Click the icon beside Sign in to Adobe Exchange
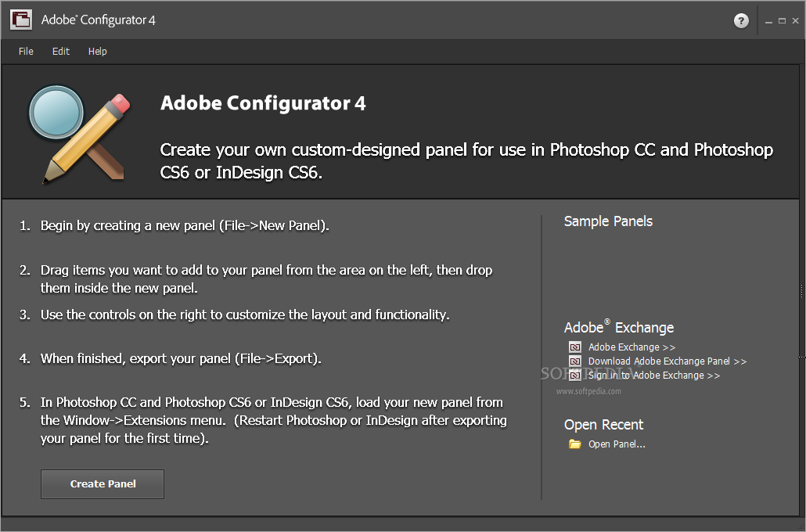Screen dimensions: 806x532 point(574,376)
